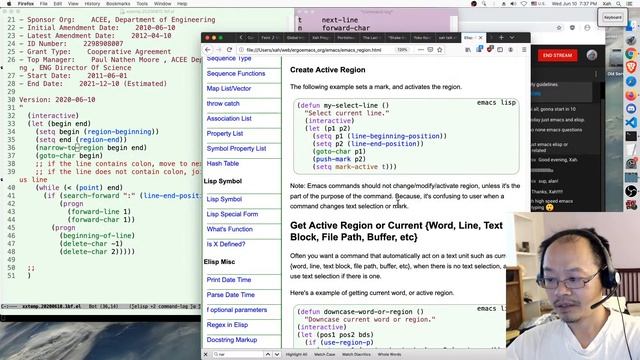This screenshot has width=640, height=360.
Task: Open U.S. input source menu
Action: click(x=539, y=4)
